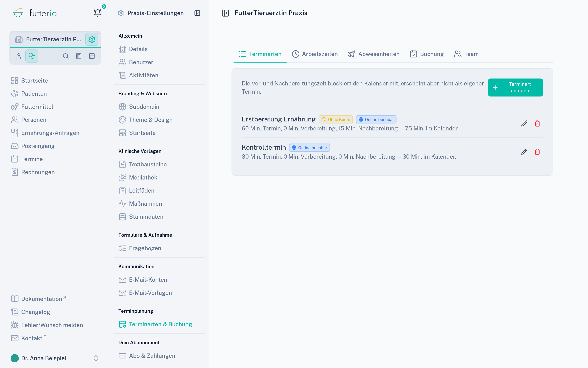Viewport: 588px width, 368px height.
Task: Switch to the Arbeitszeiten tab
Action: (315, 54)
